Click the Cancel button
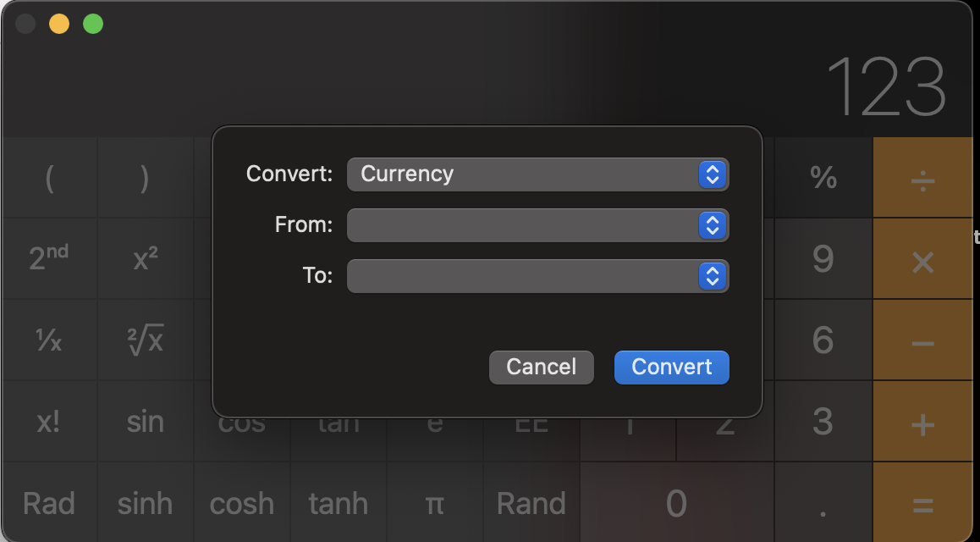980x542 pixels. 541,368
